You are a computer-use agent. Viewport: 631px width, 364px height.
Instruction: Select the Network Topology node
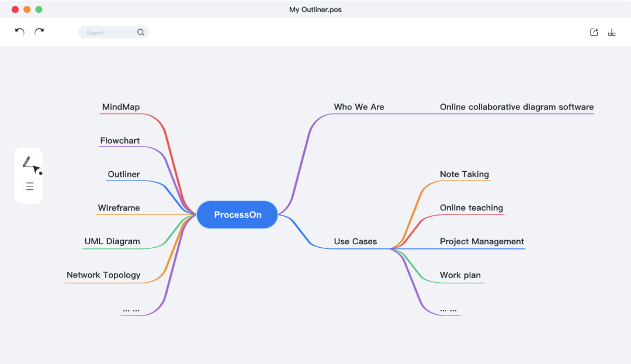point(103,275)
